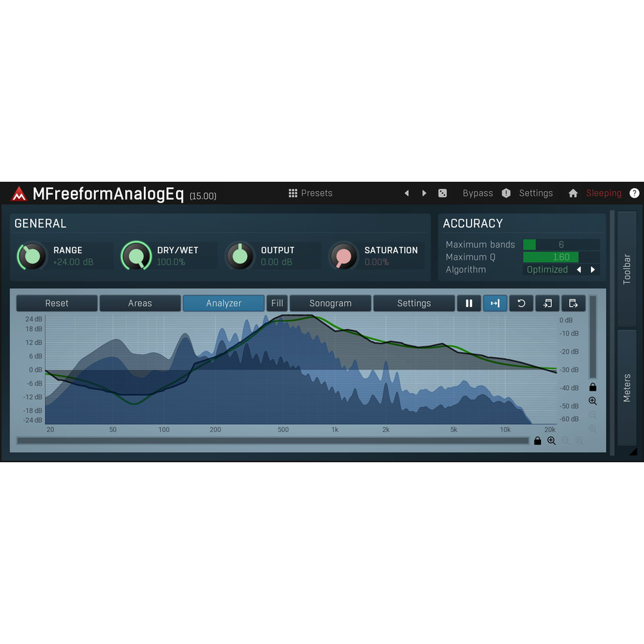Image resolution: width=644 pixels, height=644 pixels.
Task: Click the 0.00 dB Output value
Action: (x=276, y=262)
